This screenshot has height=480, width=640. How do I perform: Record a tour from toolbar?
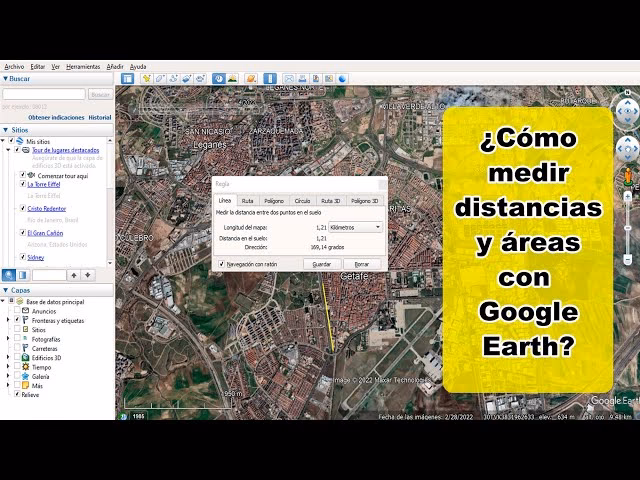[x=200, y=79]
